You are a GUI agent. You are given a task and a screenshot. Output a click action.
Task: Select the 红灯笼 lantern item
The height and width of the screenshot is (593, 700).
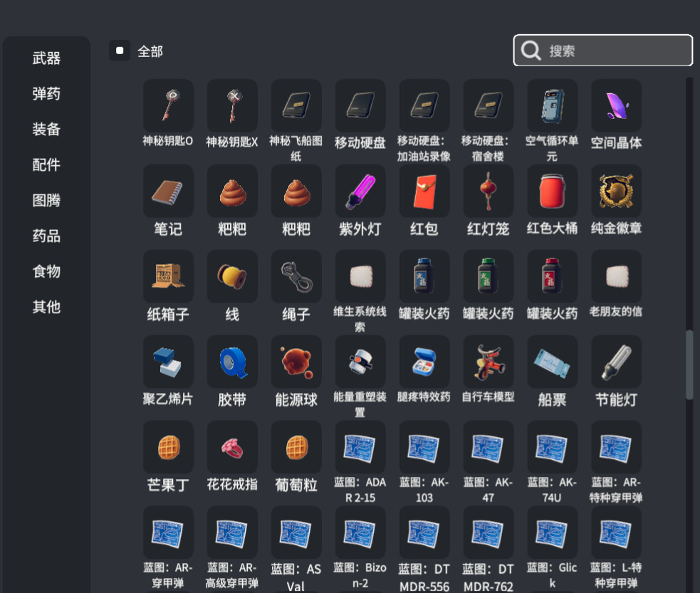[488, 190]
